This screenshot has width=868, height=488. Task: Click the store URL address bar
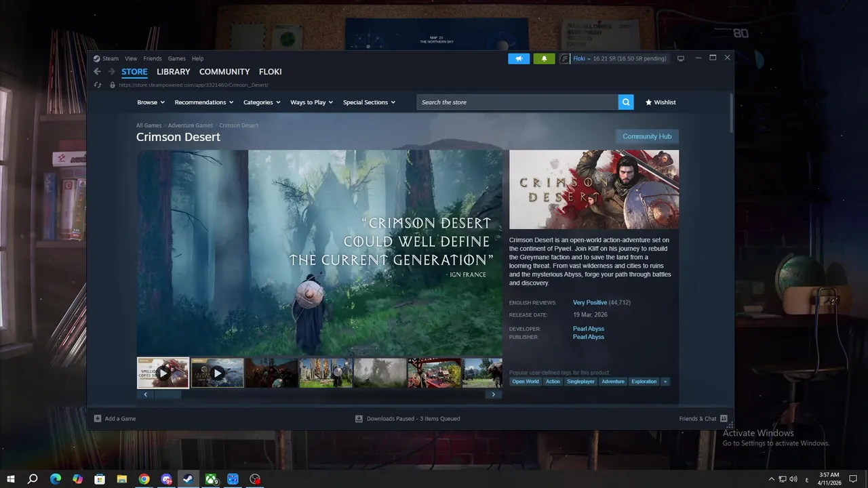[193, 85]
